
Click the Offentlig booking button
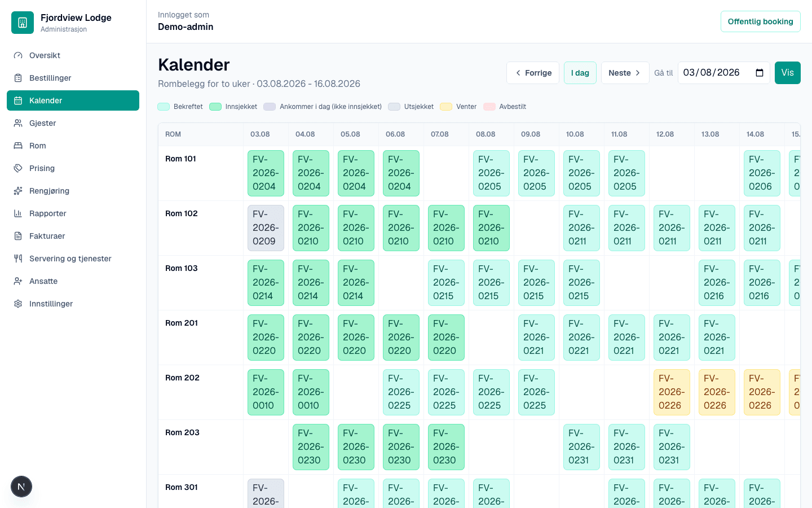[x=760, y=21]
